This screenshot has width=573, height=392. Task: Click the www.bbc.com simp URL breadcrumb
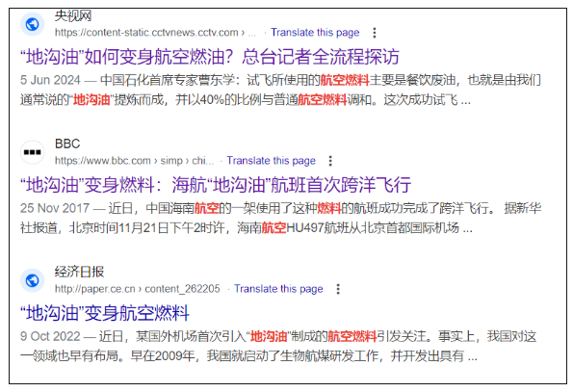[134, 161]
